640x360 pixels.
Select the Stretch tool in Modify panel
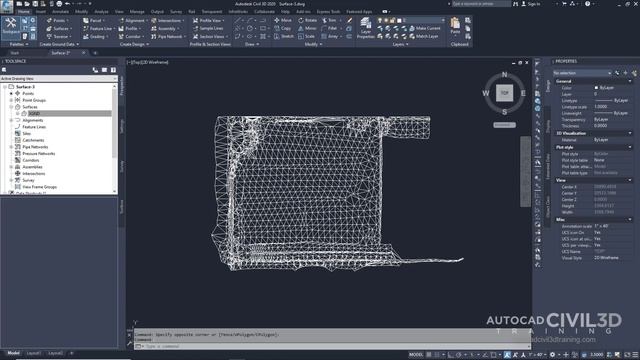click(284, 37)
